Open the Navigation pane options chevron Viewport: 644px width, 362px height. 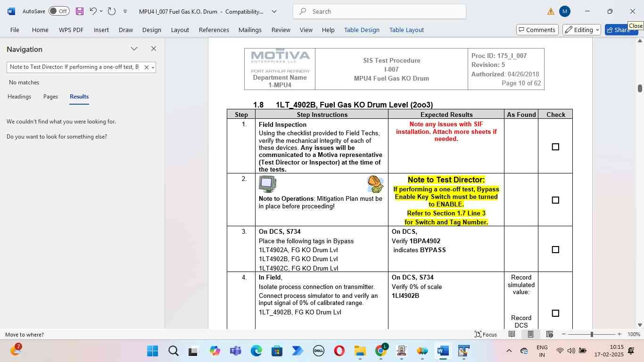point(134,49)
